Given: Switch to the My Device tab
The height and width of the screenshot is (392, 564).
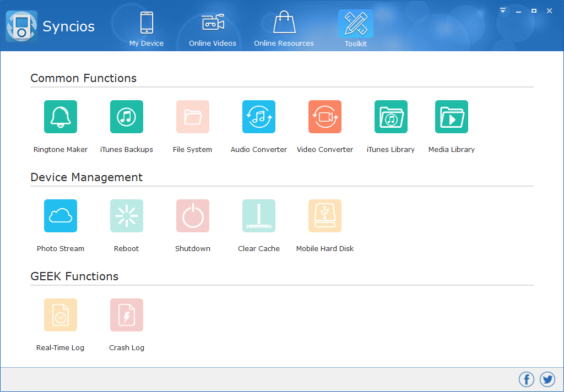Looking at the screenshot, I should click(x=147, y=29).
